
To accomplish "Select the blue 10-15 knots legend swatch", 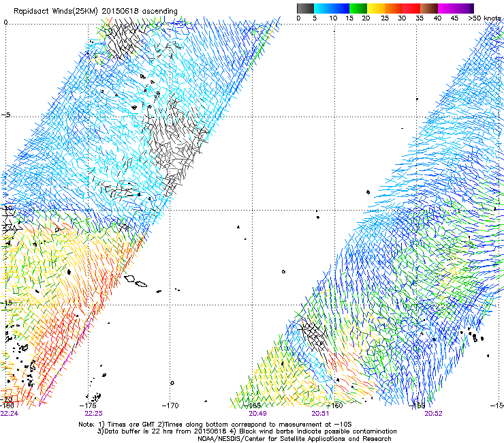I will [x=341, y=9].
